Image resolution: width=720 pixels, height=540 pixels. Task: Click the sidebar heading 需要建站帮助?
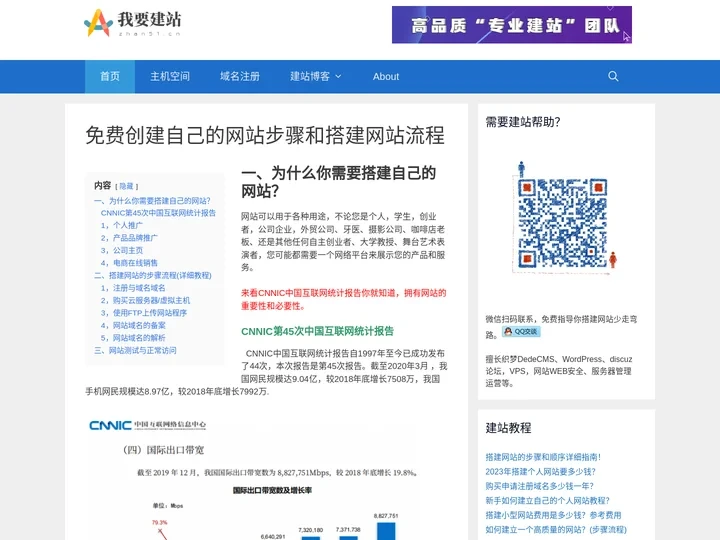click(523, 122)
